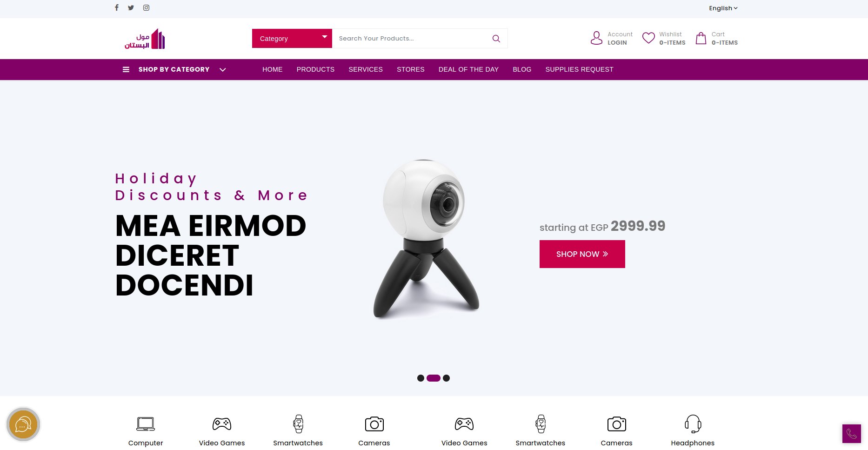Viewport: 868px width, 450px height.
Task: Expand the English language selector
Action: click(x=723, y=8)
